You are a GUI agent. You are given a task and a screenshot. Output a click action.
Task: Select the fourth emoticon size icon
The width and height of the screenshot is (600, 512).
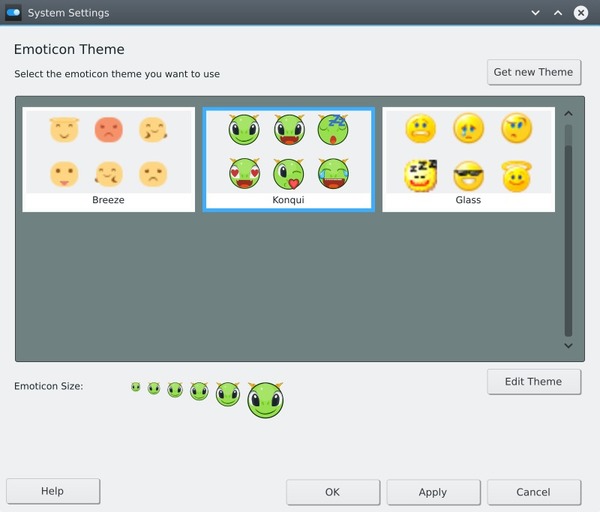point(199,391)
